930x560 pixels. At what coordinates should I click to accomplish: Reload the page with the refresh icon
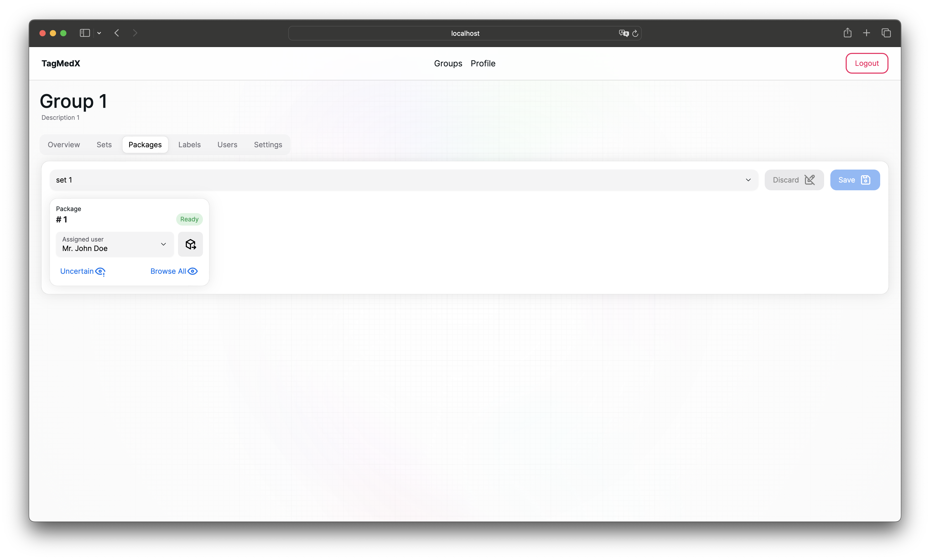click(x=635, y=33)
